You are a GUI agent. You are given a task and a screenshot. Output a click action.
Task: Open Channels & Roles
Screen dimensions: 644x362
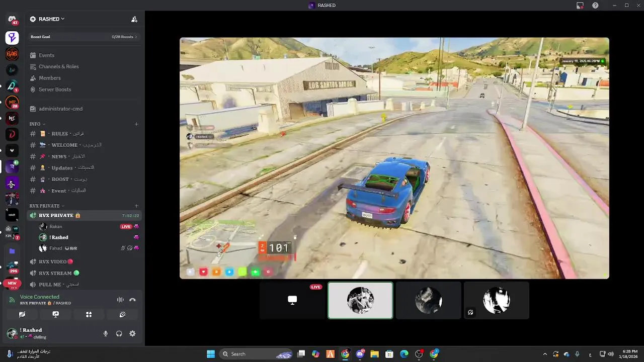[x=84, y=66]
